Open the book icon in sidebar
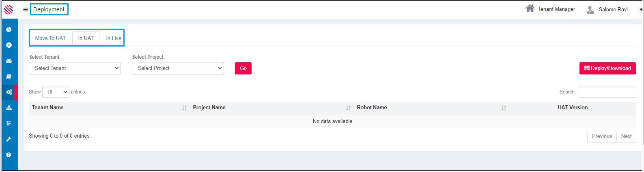Image resolution: width=644 pixels, height=172 pixels. coord(9,76)
